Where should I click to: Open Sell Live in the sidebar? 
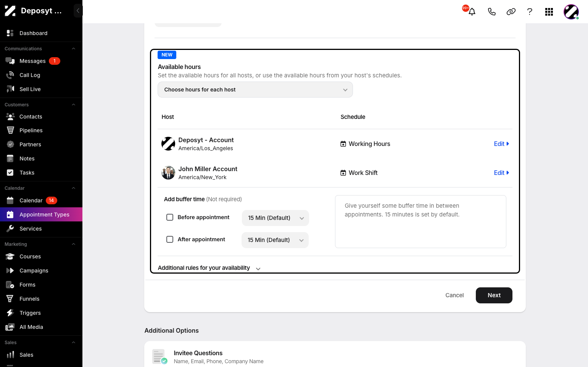pyautogui.click(x=41, y=89)
